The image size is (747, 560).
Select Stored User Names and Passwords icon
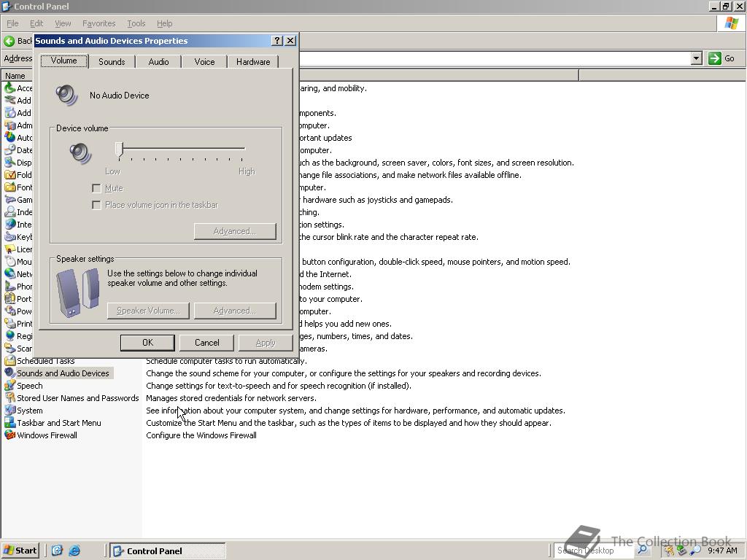pos(10,397)
